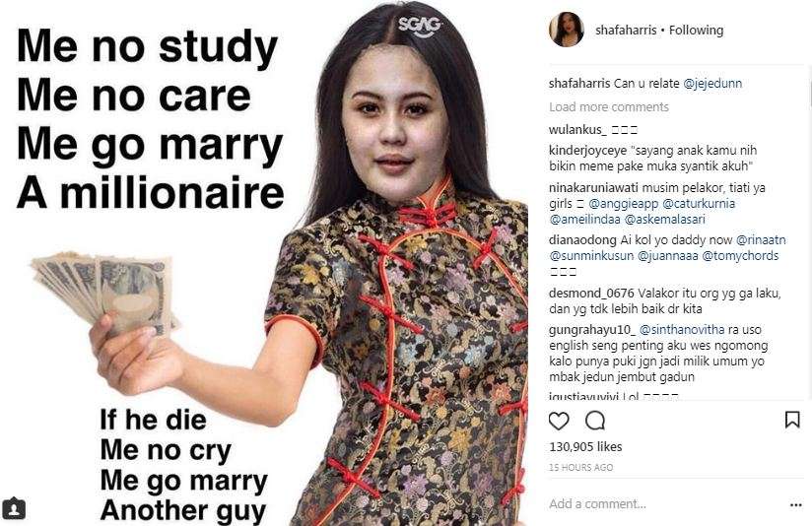The width and height of the screenshot is (812, 526).
Task: Like the post with the heart icon
Action: pos(559,421)
